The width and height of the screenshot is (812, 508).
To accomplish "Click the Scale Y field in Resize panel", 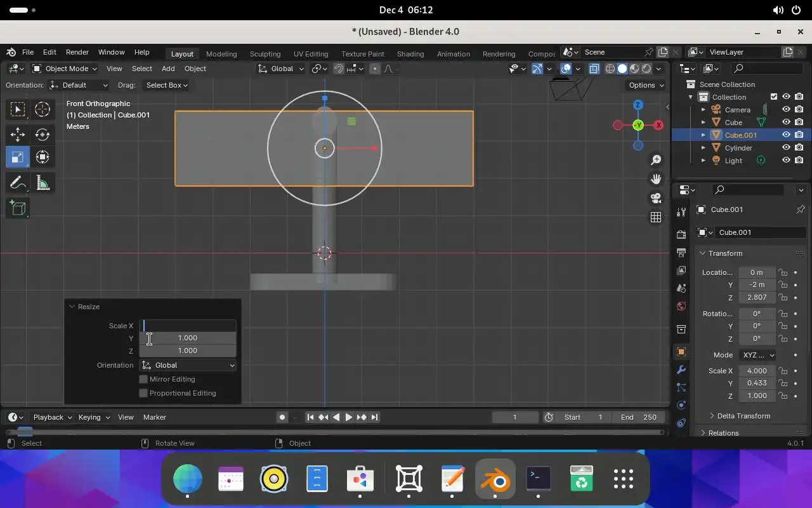I will coord(188,338).
